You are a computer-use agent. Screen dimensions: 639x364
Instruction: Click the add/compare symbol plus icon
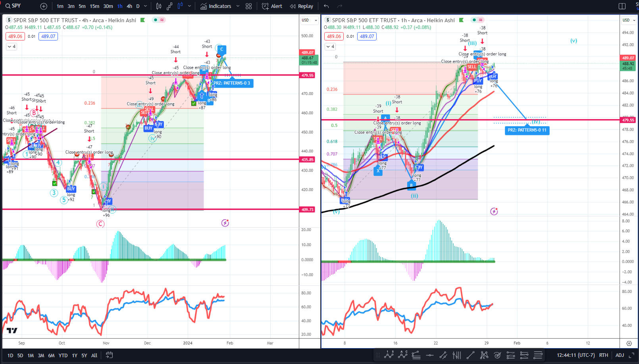pos(44,6)
